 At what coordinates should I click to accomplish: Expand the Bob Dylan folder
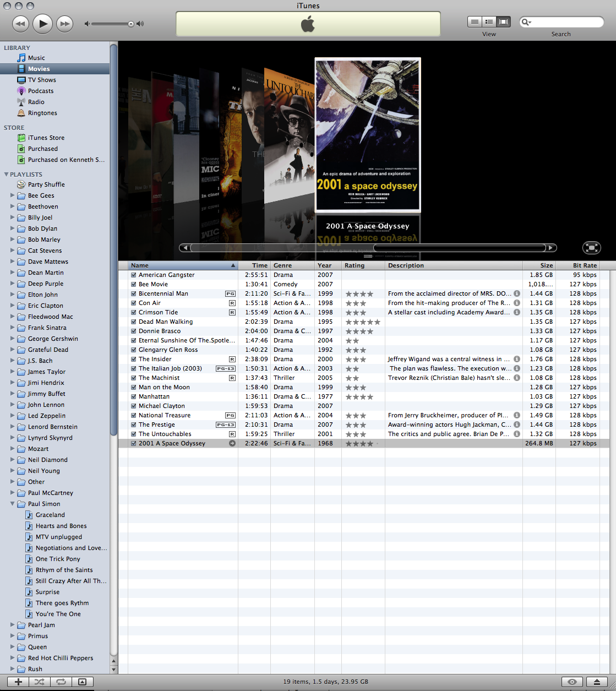[x=13, y=228]
